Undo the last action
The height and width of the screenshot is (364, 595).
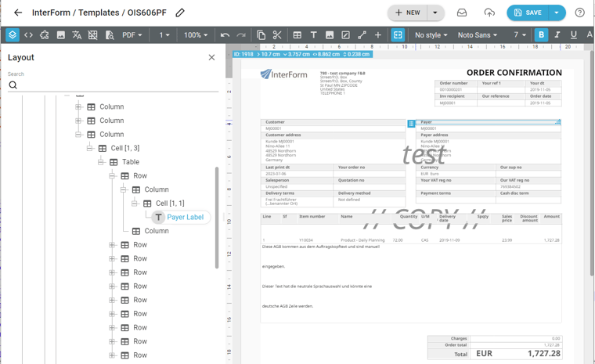[x=225, y=35]
